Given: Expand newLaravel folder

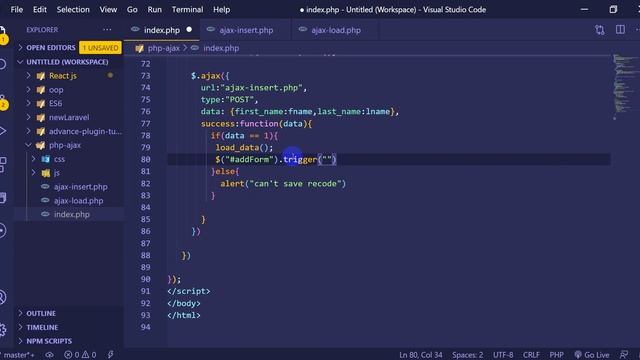Looking at the screenshot, I should pyautogui.click(x=29, y=117).
